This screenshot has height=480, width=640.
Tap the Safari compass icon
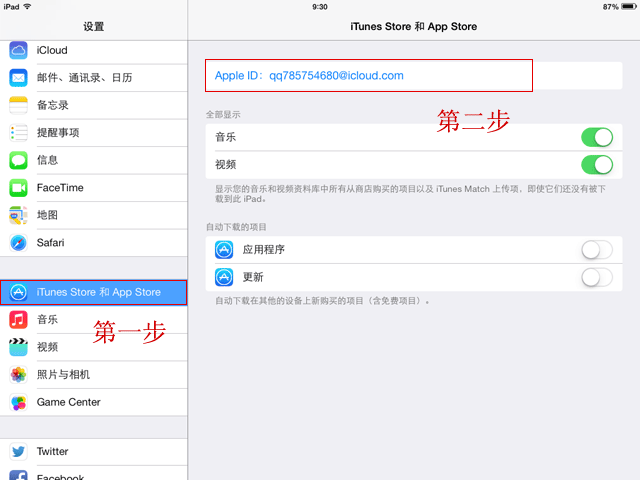18,243
